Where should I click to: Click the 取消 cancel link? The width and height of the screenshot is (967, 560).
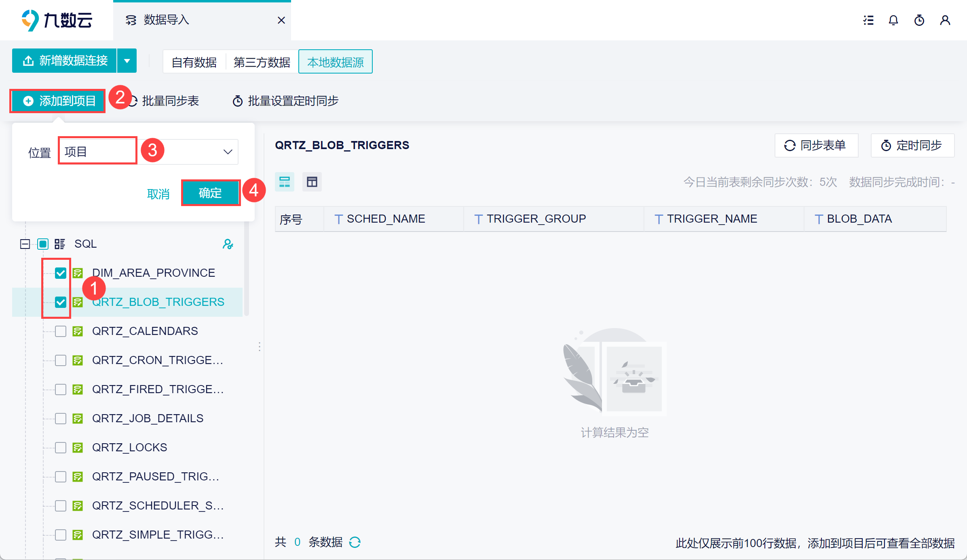tap(158, 194)
